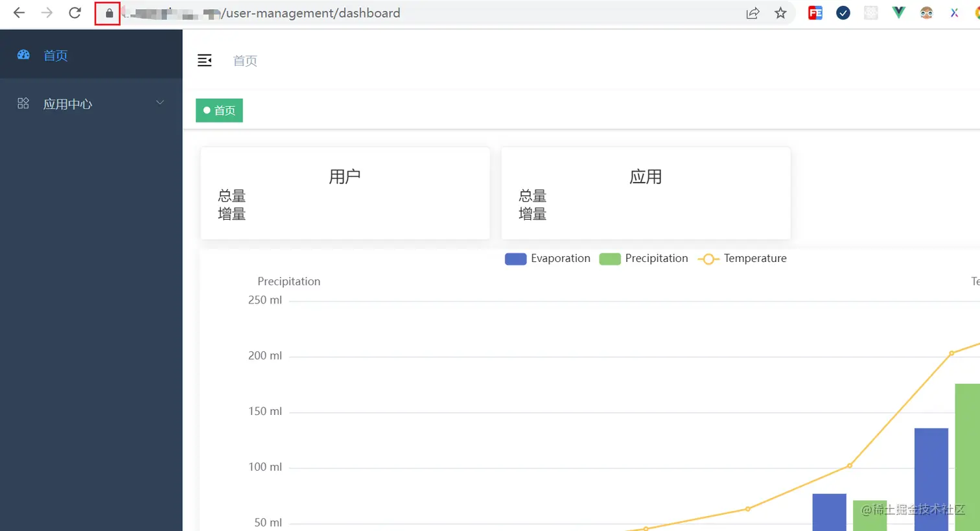This screenshot has height=531, width=980.
Task: Expand the 应用中心 submenu chevron
Action: [x=160, y=102]
